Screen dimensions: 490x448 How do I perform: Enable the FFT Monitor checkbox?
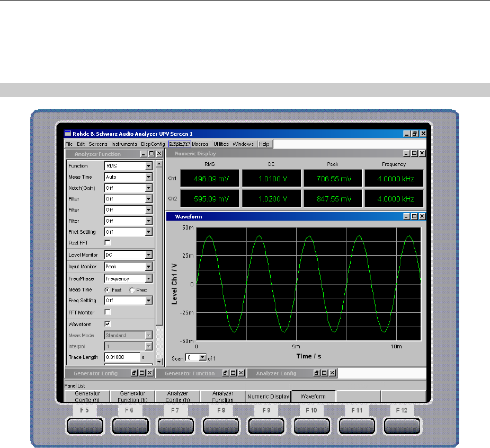pos(108,312)
